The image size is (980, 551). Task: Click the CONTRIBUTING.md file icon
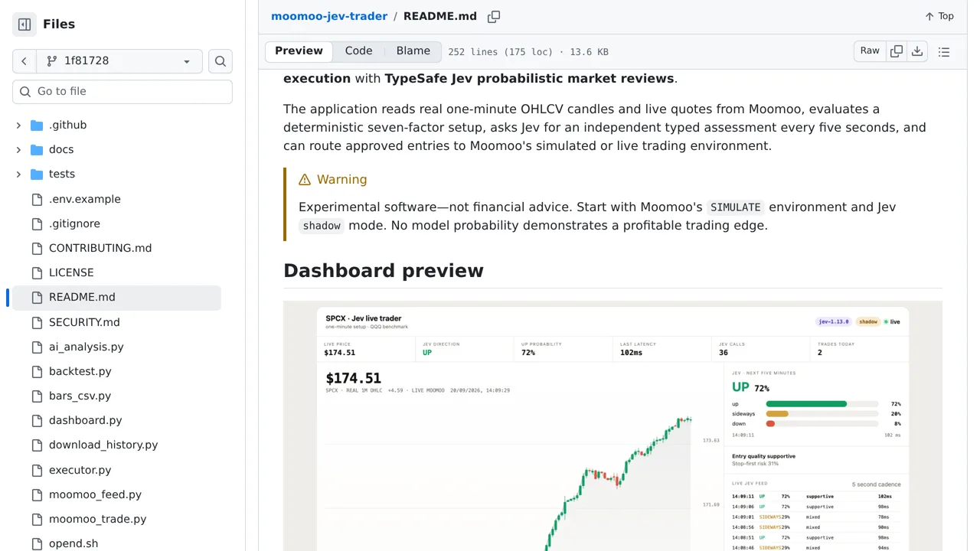[x=37, y=248]
